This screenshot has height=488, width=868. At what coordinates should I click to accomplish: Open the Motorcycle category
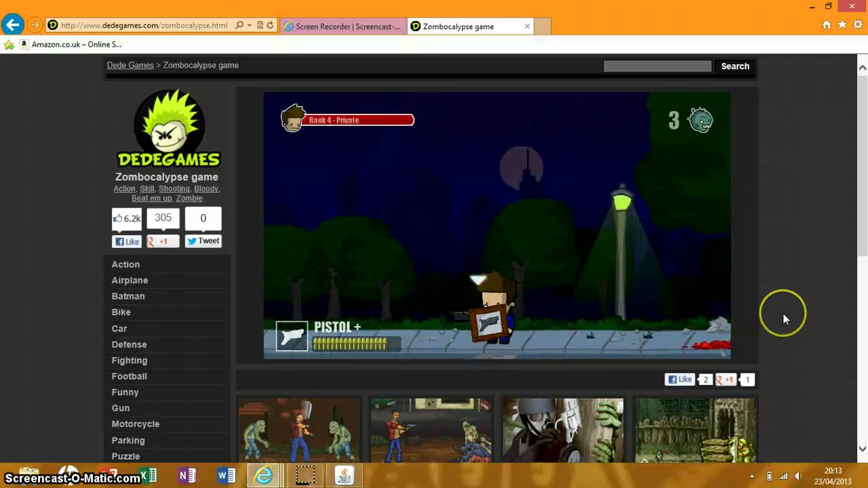click(x=135, y=424)
